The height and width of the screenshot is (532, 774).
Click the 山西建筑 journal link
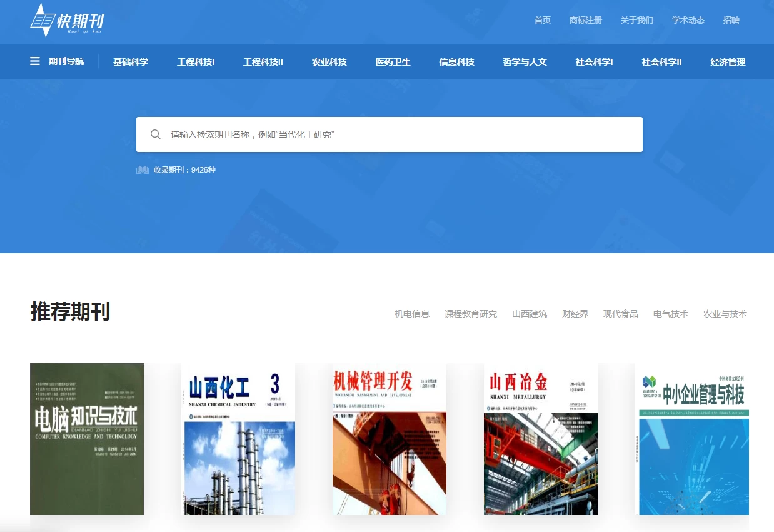click(x=529, y=314)
